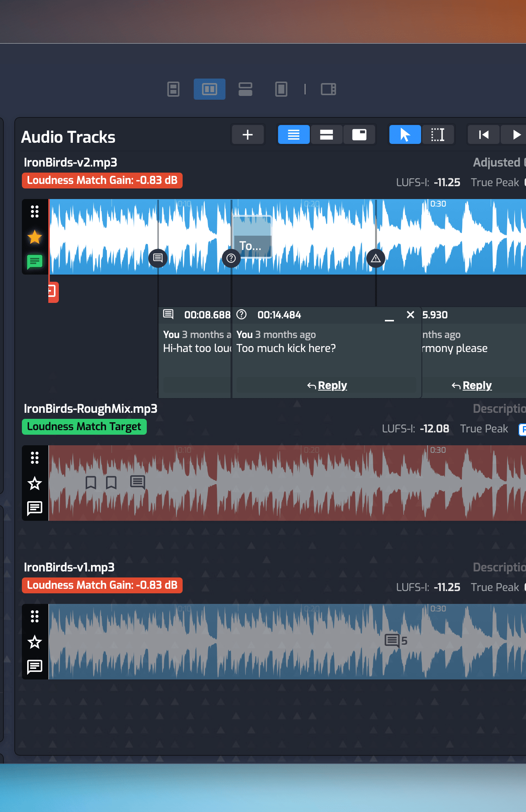
Task: Choose the sidebar-right layout icon
Action: coord(328,89)
